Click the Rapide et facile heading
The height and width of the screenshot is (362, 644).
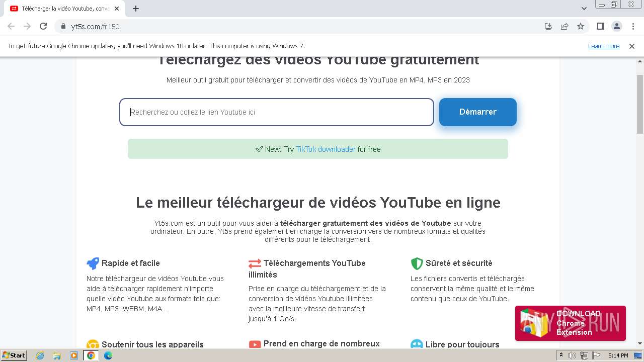pos(131,263)
